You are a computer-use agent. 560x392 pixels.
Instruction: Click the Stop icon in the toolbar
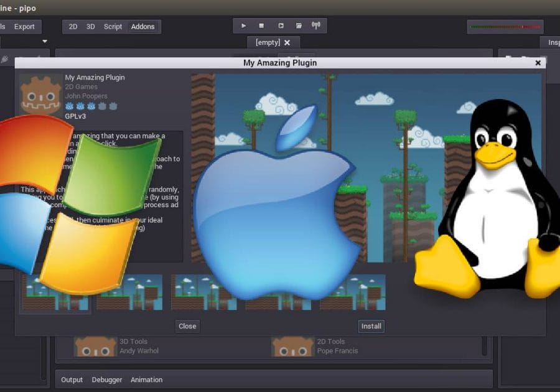tap(261, 26)
